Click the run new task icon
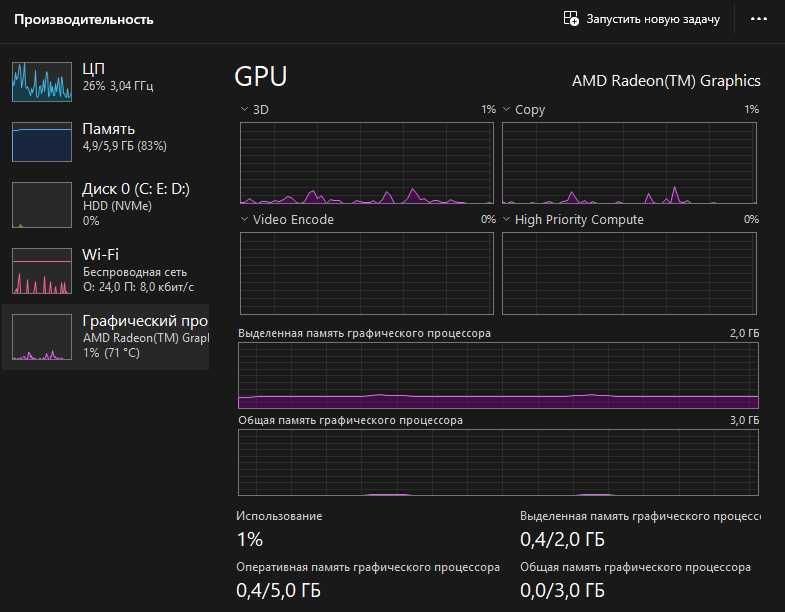This screenshot has height=612, width=785. click(571, 19)
